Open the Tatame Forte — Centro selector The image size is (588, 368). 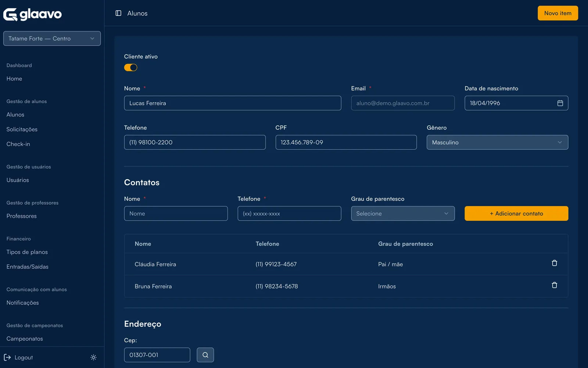pyautogui.click(x=52, y=39)
